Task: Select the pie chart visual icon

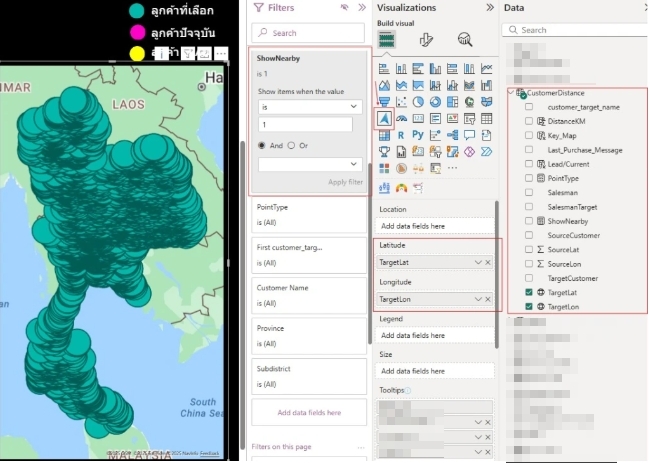Action: [x=418, y=101]
